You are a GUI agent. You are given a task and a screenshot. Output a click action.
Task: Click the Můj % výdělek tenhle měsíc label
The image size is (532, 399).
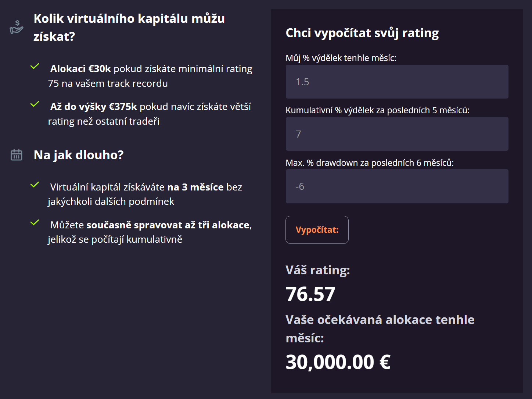pyautogui.click(x=341, y=58)
